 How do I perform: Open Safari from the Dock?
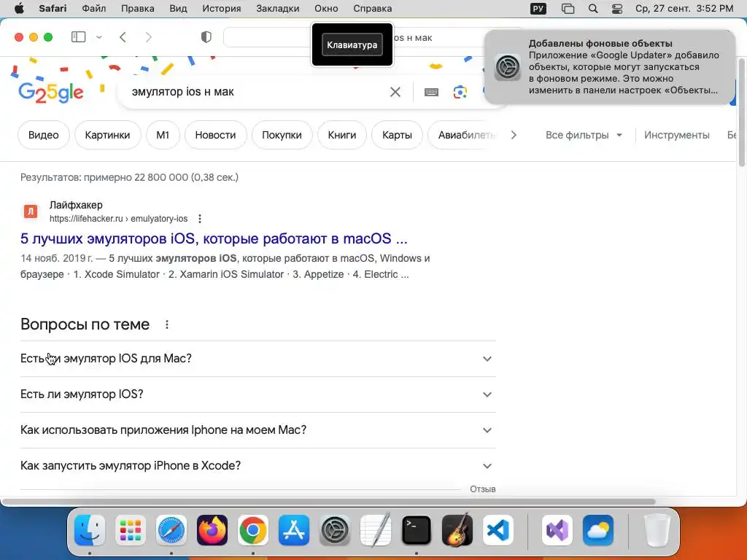[171, 530]
